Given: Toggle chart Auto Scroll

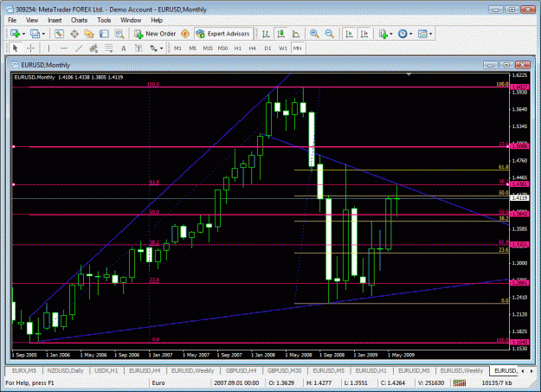Looking at the screenshot, I should coord(349,34).
